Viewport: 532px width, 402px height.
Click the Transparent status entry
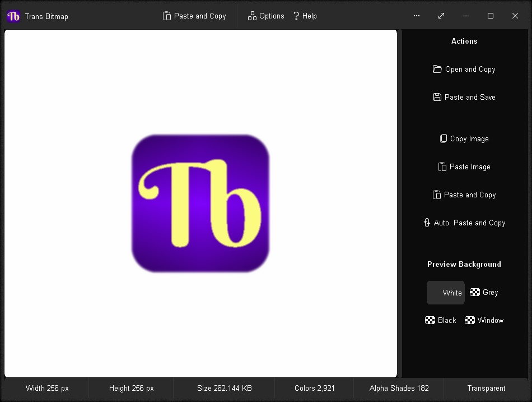click(x=486, y=388)
